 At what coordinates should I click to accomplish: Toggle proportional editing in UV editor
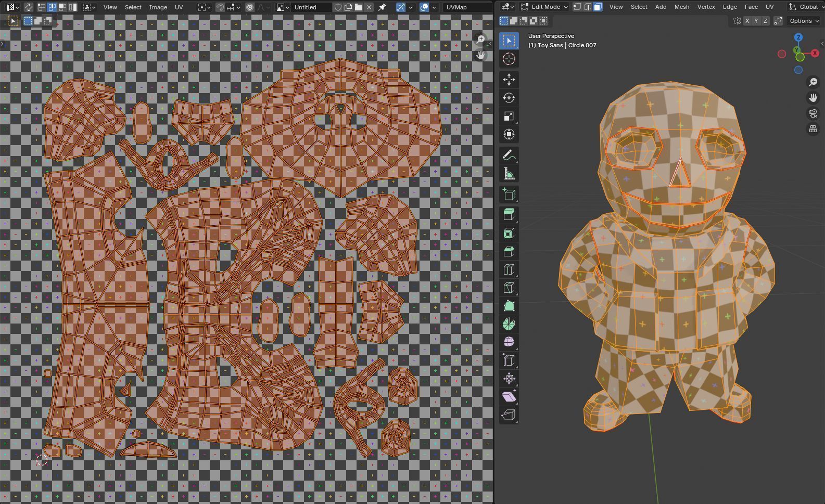tap(250, 7)
